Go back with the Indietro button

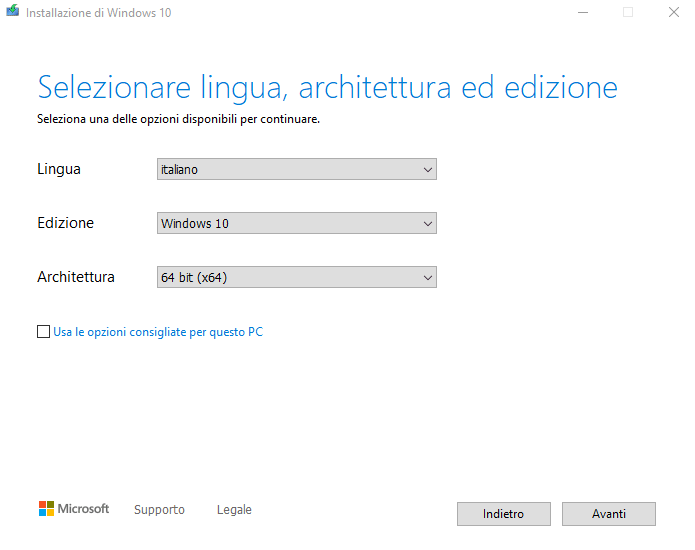(x=504, y=514)
